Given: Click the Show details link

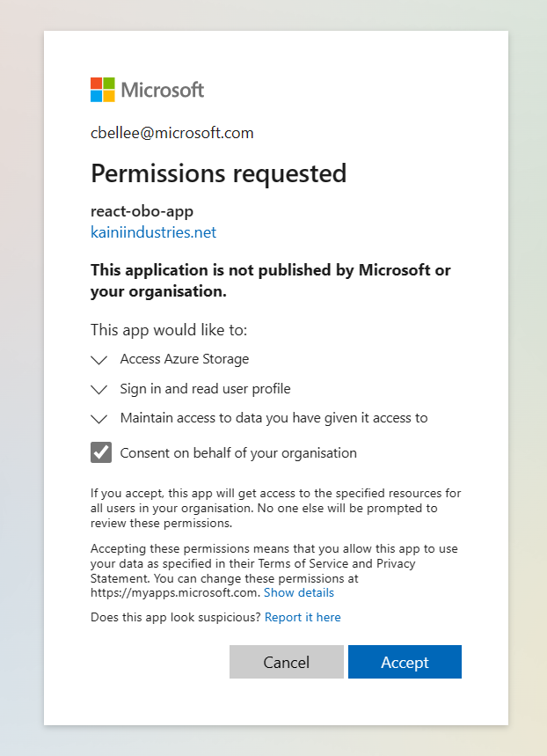Looking at the screenshot, I should (299, 592).
